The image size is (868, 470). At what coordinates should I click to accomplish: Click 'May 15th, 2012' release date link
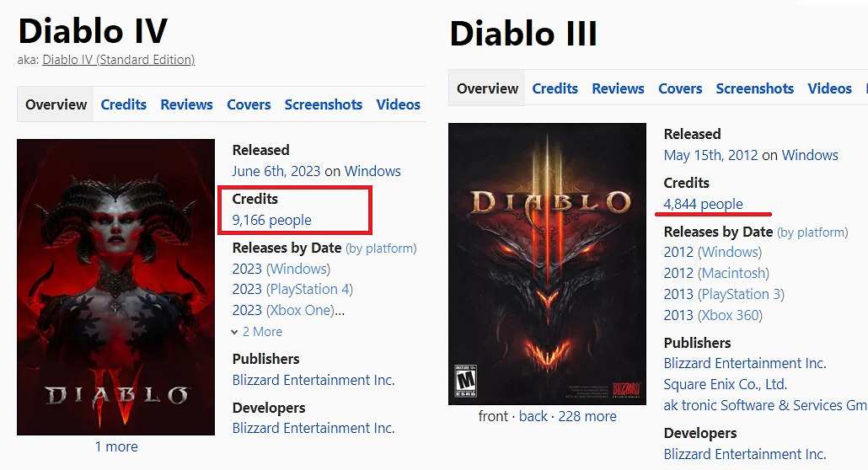click(710, 155)
